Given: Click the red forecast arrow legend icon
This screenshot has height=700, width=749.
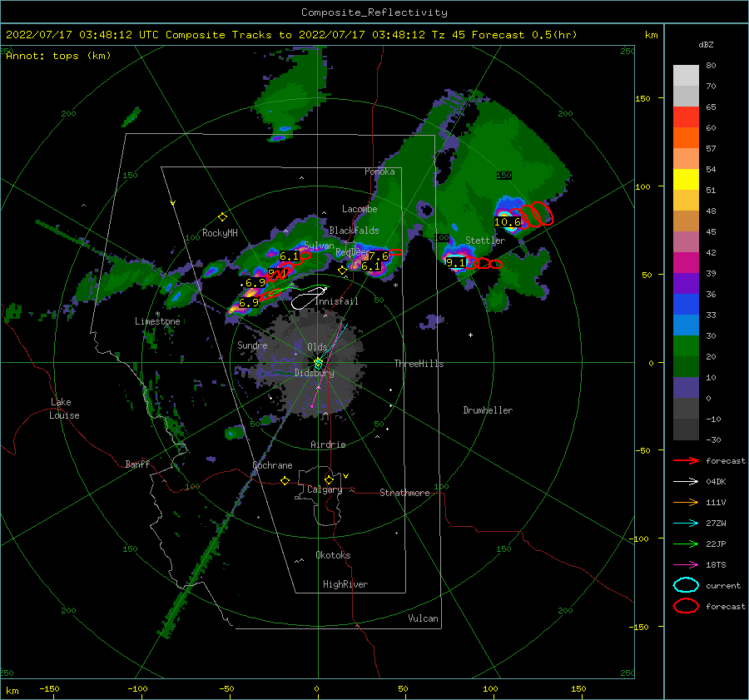Looking at the screenshot, I should [686, 460].
